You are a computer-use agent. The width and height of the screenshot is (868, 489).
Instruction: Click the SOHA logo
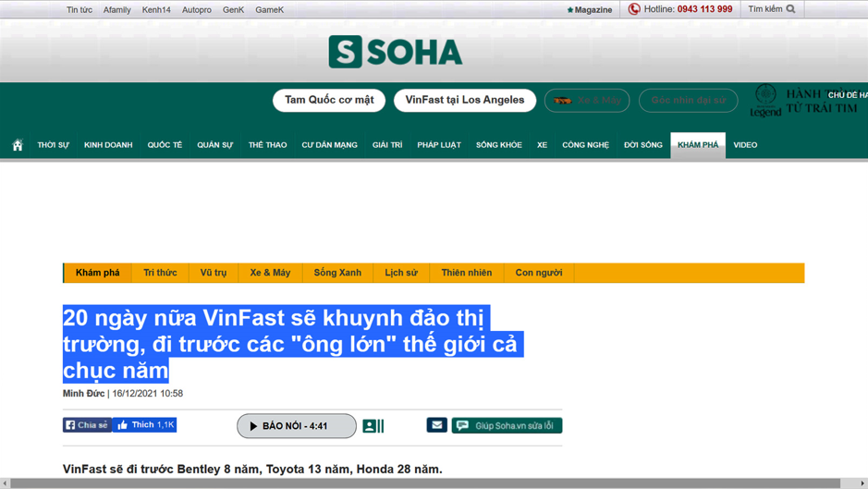point(396,52)
